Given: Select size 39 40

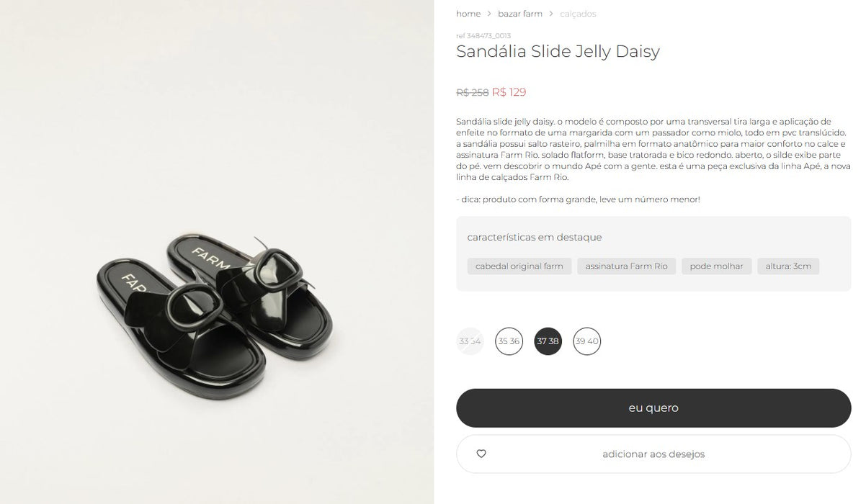Looking at the screenshot, I should [x=586, y=341].
